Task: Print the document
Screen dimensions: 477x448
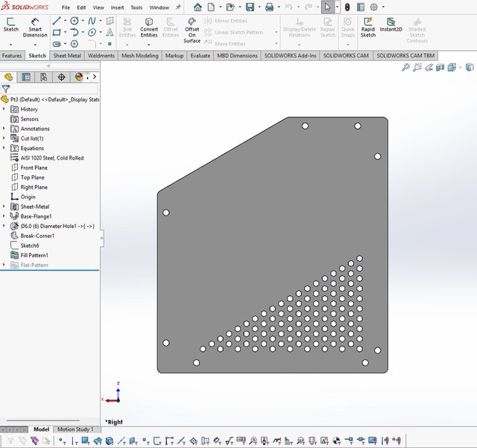Action: (269, 7)
